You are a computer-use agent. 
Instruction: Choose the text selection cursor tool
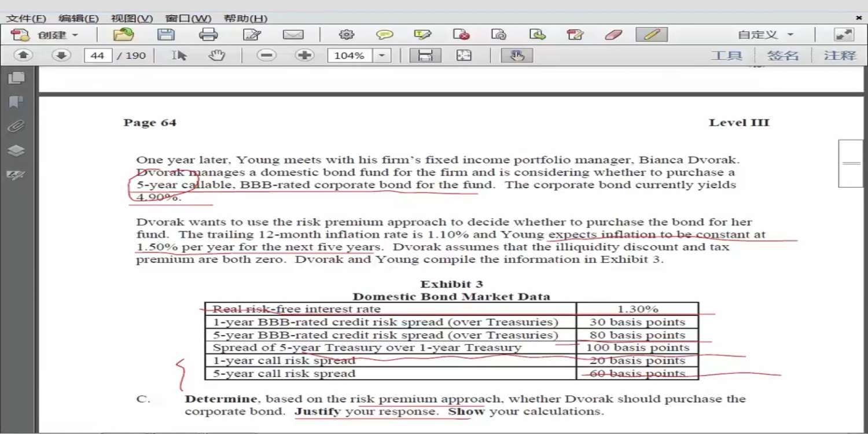(179, 56)
